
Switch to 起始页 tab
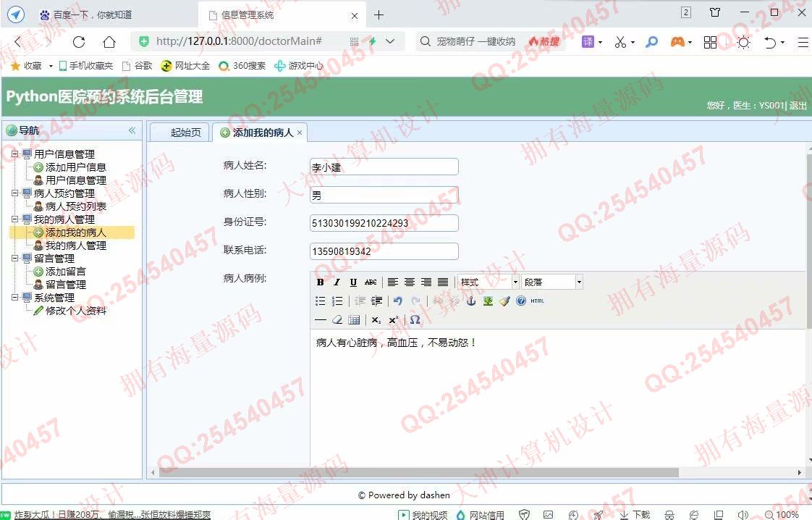[x=180, y=133]
